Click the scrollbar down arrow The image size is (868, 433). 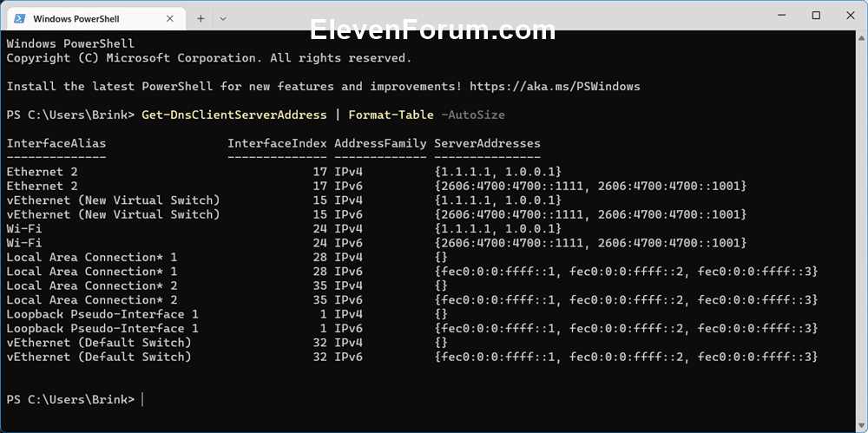[861, 424]
